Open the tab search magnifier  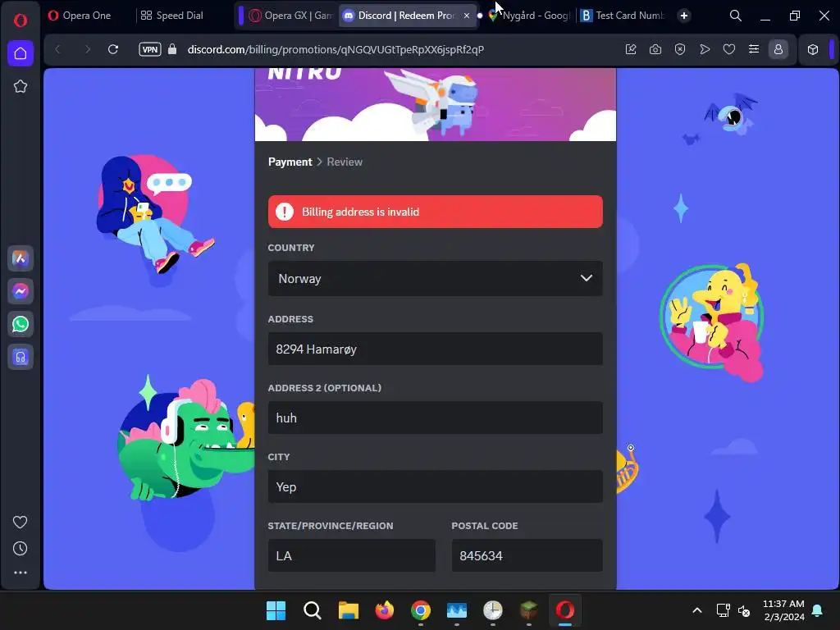pos(736,16)
